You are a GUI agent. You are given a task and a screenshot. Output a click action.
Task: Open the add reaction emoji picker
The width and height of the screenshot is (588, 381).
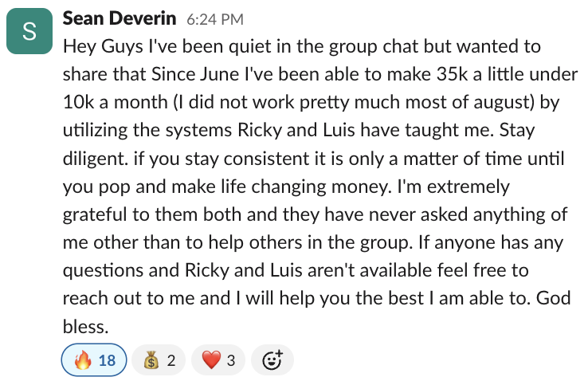click(x=272, y=361)
